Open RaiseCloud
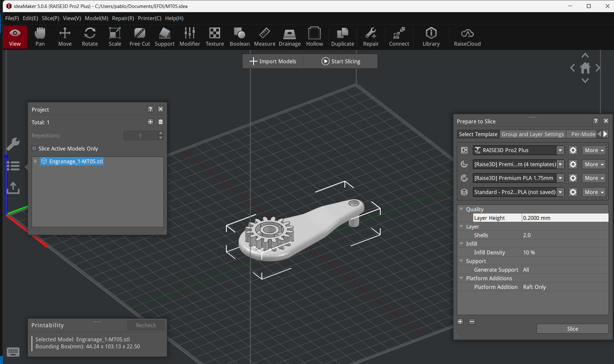The width and height of the screenshot is (614, 364). [x=467, y=37]
